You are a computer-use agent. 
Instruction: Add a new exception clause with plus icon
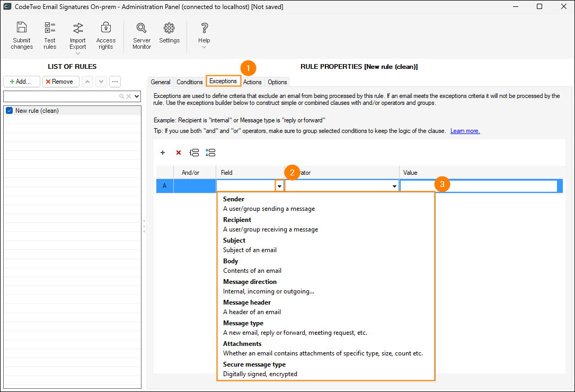[163, 153]
